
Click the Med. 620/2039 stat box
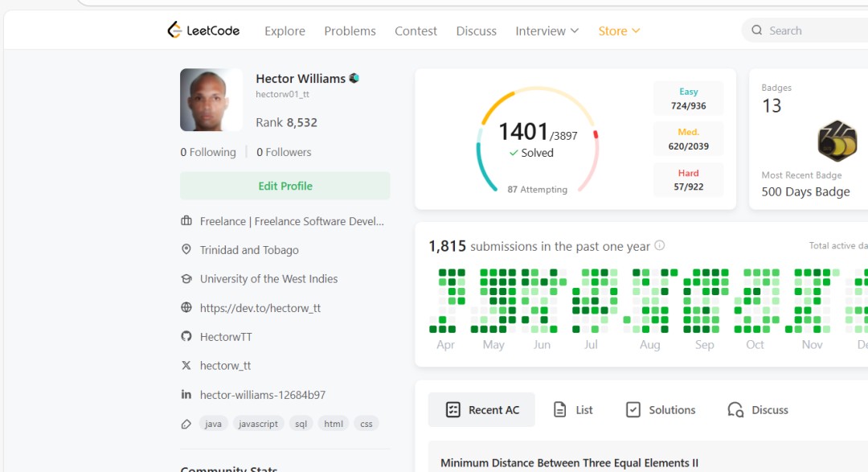(688, 139)
